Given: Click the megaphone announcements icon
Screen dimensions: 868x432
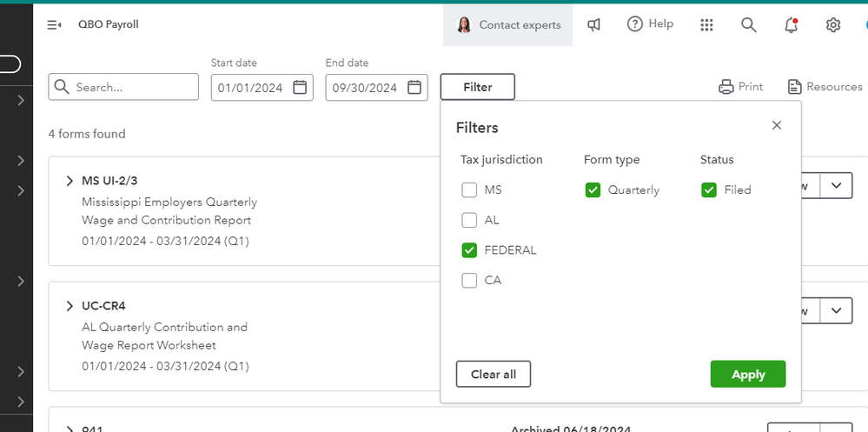Looking at the screenshot, I should pyautogui.click(x=594, y=25).
